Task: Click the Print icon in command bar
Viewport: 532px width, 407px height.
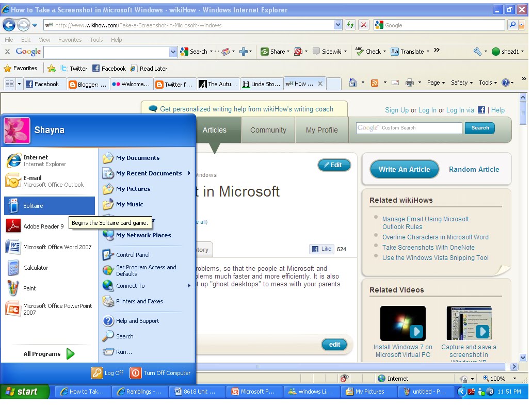Action: point(410,83)
